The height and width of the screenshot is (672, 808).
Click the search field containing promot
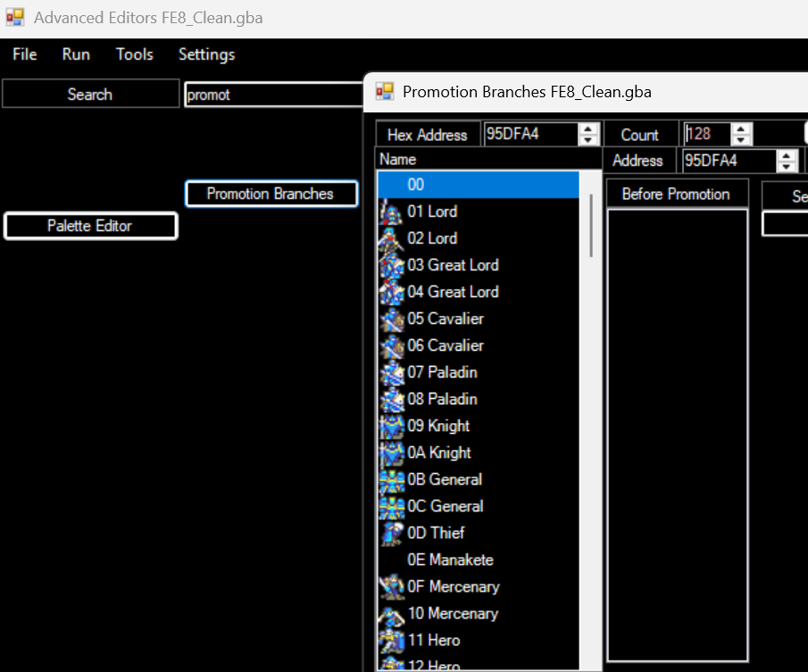pyautogui.click(x=273, y=95)
